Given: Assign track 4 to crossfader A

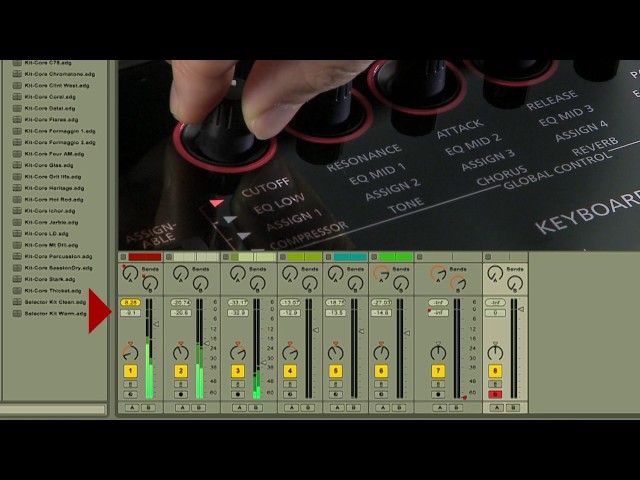Looking at the screenshot, I should point(291,407).
